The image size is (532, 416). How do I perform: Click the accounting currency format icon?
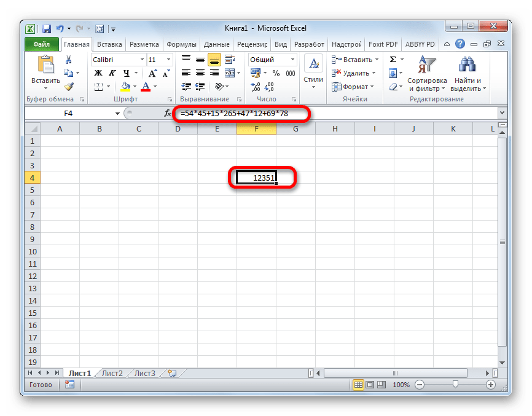[256, 73]
